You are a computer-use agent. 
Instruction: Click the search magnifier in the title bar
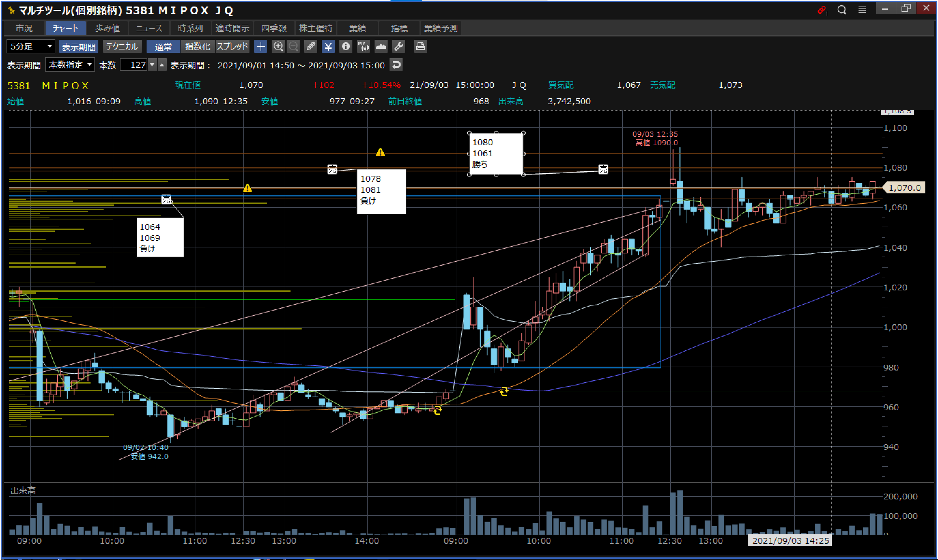pos(841,10)
